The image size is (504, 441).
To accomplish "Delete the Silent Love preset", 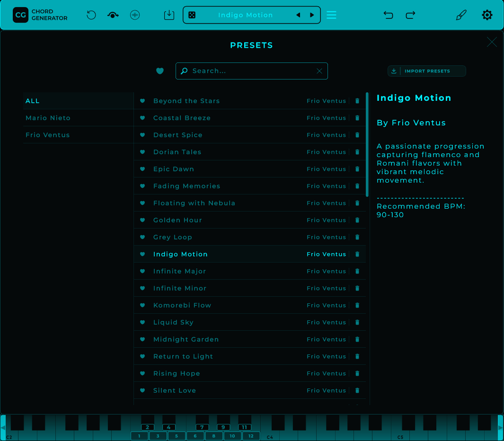I will [x=357, y=390].
